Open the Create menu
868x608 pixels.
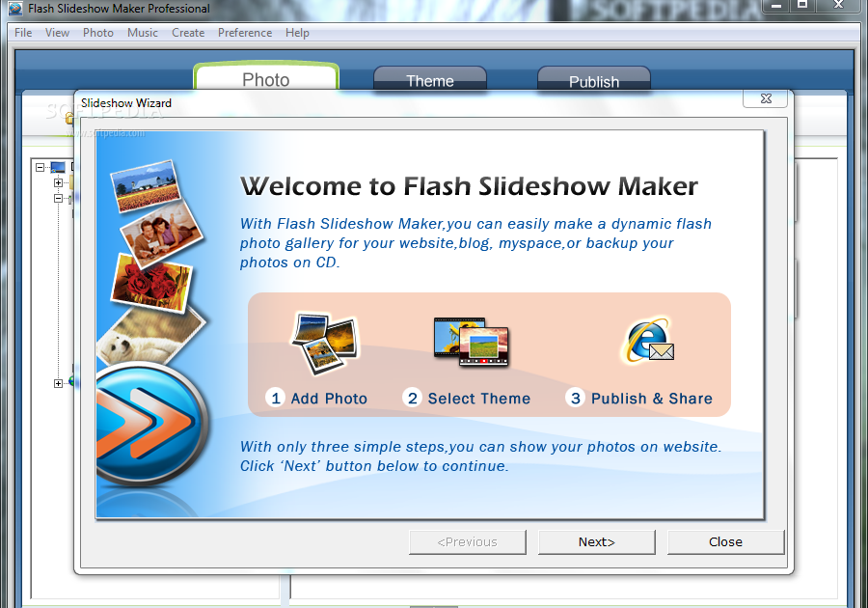pos(188,32)
